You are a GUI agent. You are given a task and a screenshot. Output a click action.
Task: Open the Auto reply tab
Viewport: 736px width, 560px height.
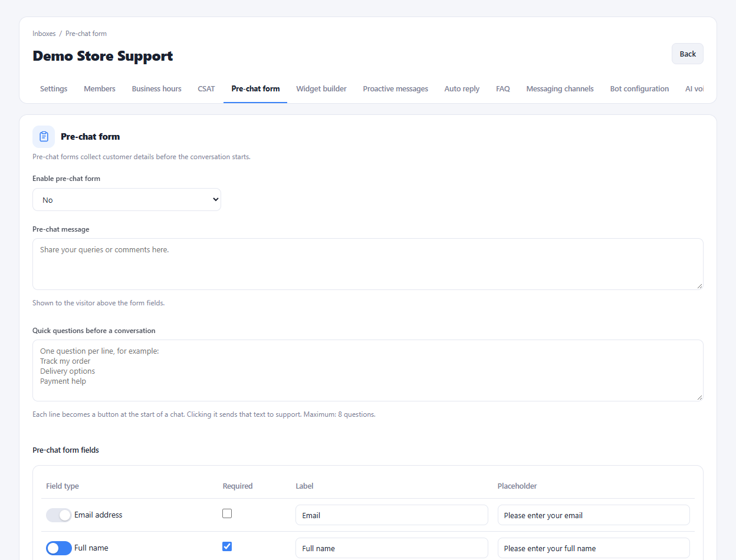click(462, 89)
